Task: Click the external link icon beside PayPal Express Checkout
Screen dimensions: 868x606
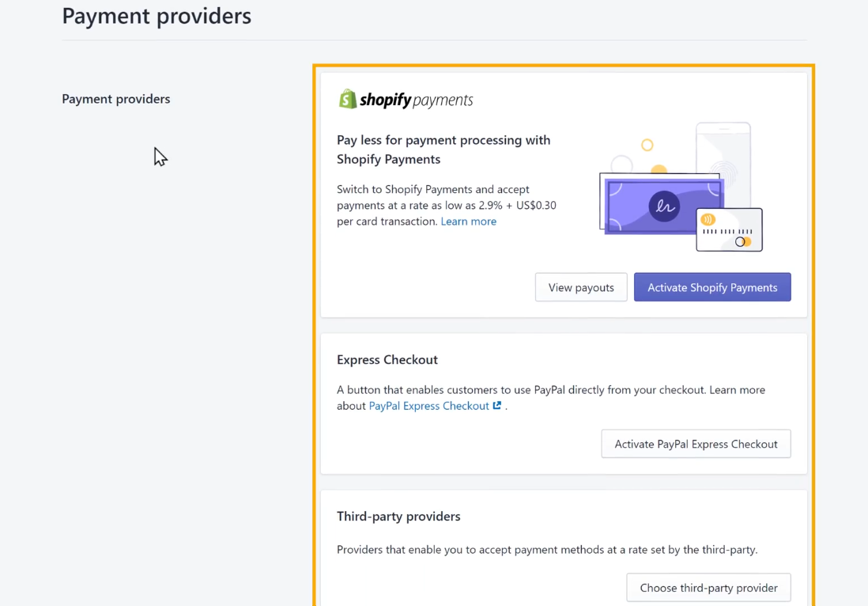Action: click(497, 406)
